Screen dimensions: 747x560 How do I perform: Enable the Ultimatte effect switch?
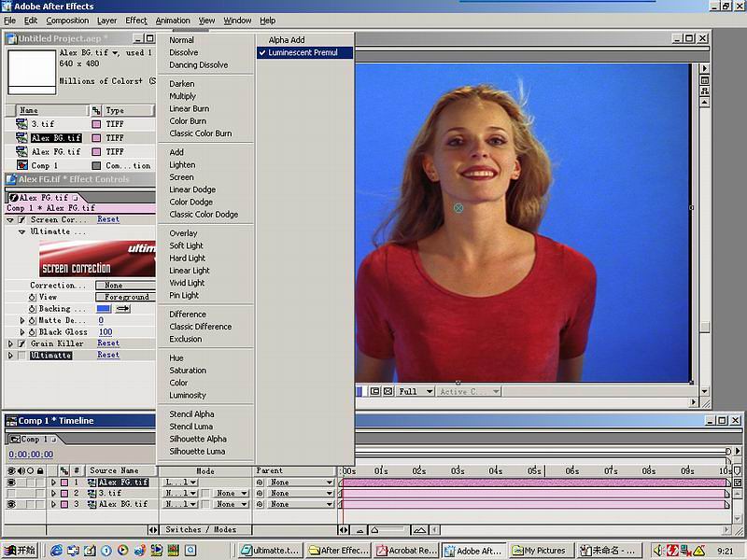pos(21,356)
